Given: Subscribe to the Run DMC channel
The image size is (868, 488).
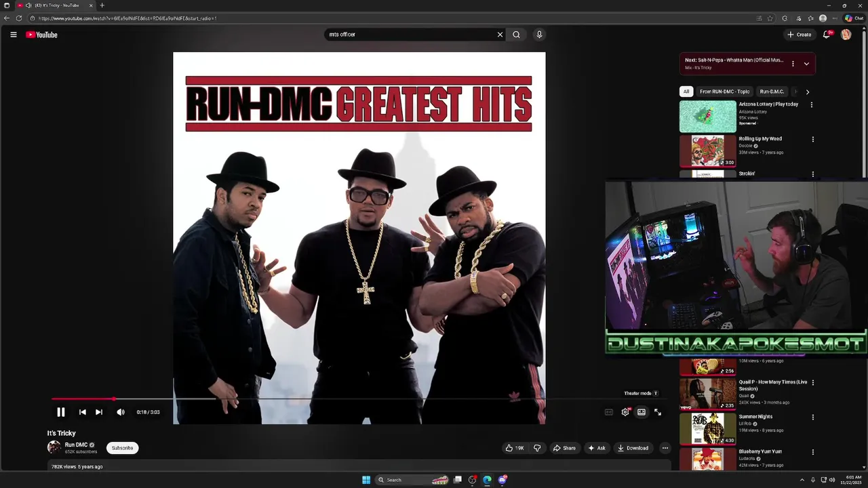Looking at the screenshot, I should [122, 448].
